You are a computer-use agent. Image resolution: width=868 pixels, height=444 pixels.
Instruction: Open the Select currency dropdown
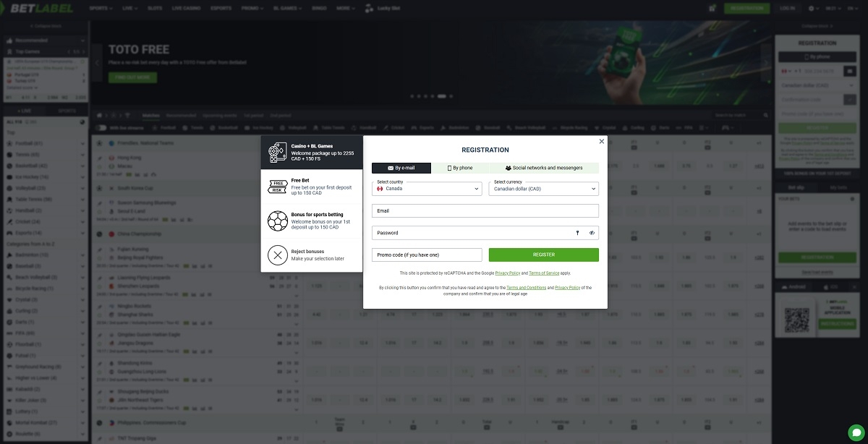(x=544, y=188)
